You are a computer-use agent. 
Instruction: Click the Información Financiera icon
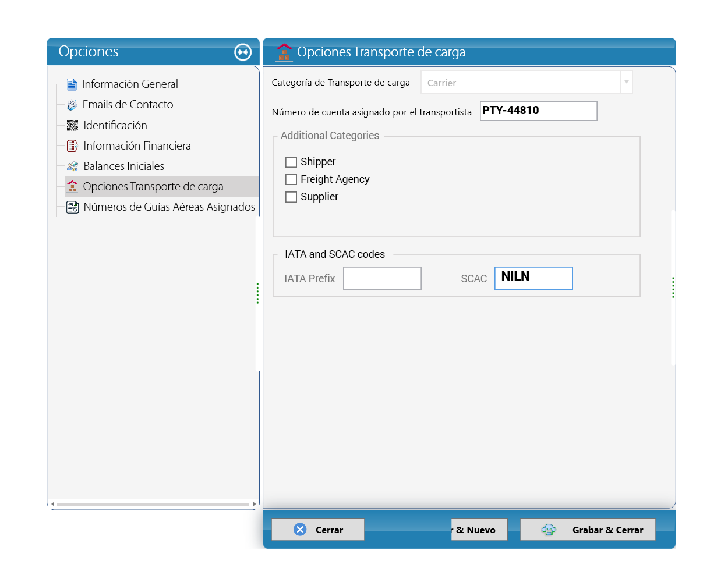tap(72, 145)
